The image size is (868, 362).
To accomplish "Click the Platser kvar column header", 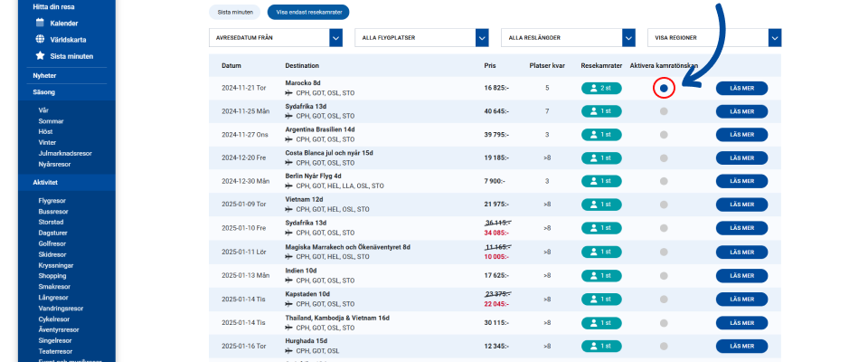I will [x=547, y=65].
